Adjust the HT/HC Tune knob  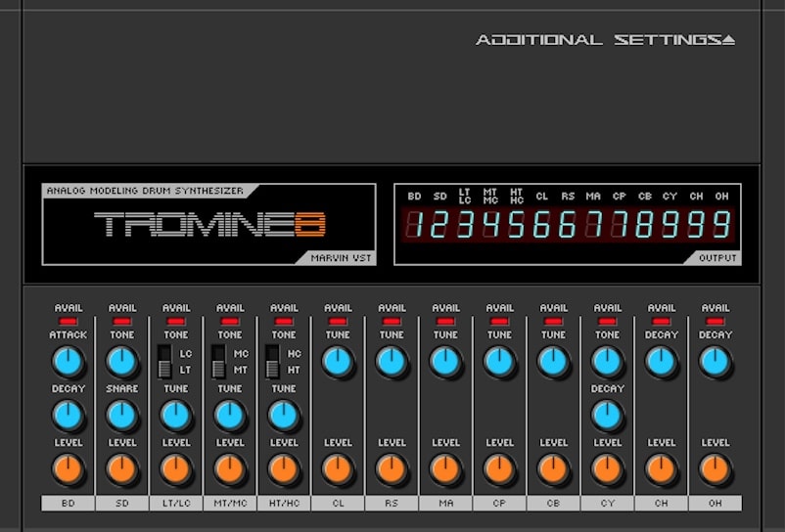284,416
